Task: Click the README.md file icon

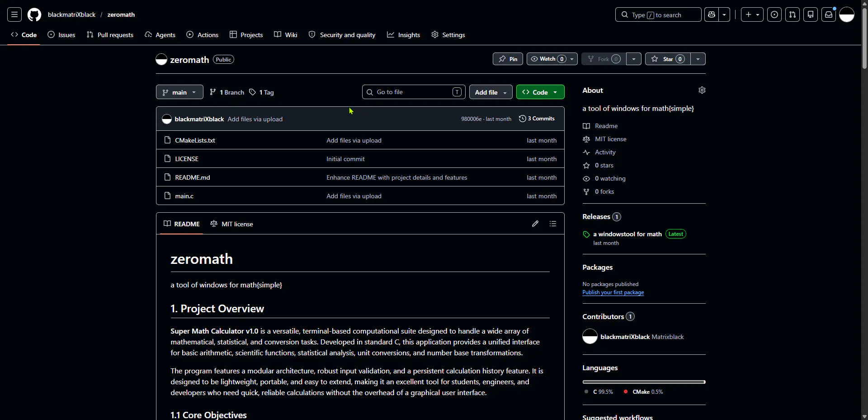Action: [167, 177]
